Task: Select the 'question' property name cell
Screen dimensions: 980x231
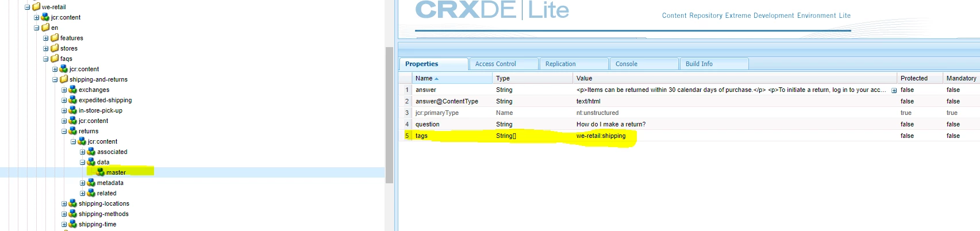Action: pyautogui.click(x=452, y=124)
